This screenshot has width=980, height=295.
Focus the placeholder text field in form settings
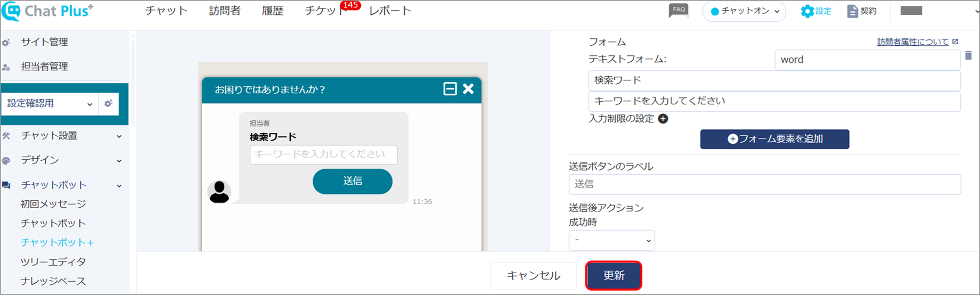pyautogui.click(x=774, y=101)
